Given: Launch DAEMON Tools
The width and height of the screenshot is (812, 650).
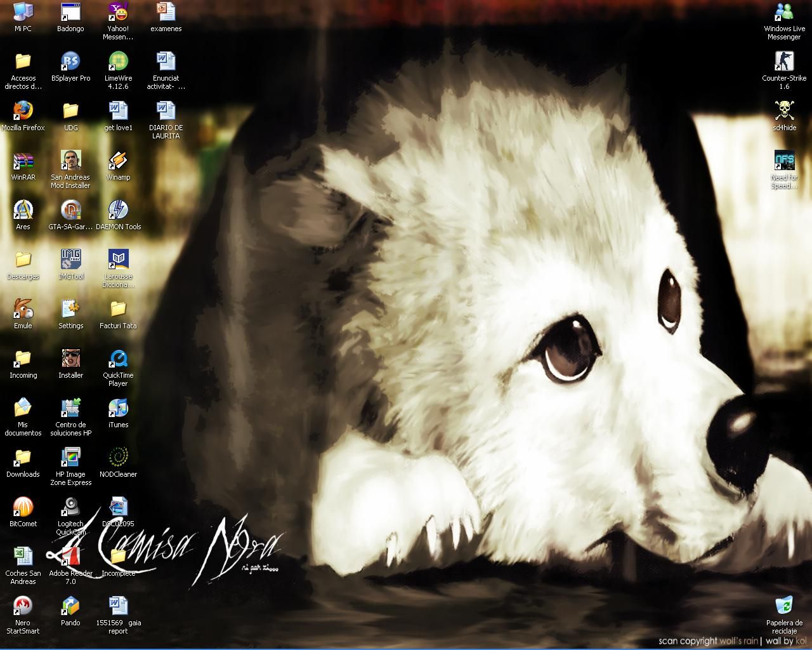Looking at the screenshot, I should [118, 209].
